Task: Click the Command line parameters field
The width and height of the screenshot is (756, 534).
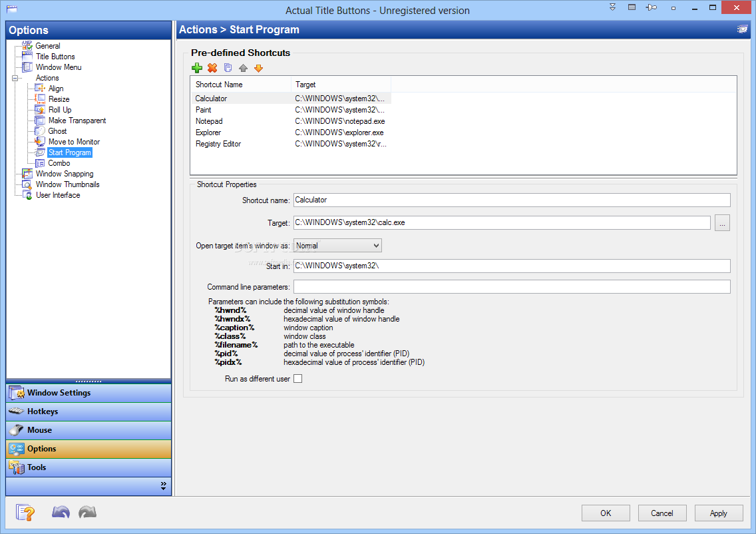Action: 512,286
